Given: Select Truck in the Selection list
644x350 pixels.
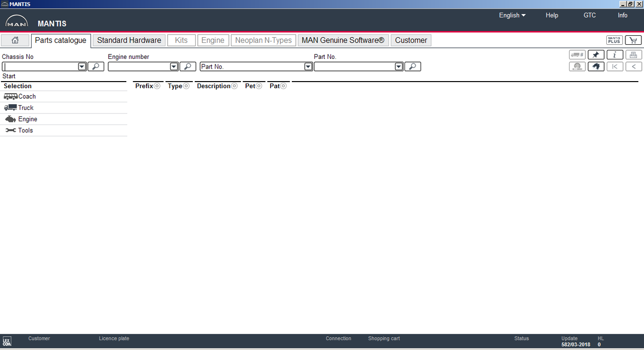Looking at the screenshot, I should pyautogui.click(x=63, y=108).
